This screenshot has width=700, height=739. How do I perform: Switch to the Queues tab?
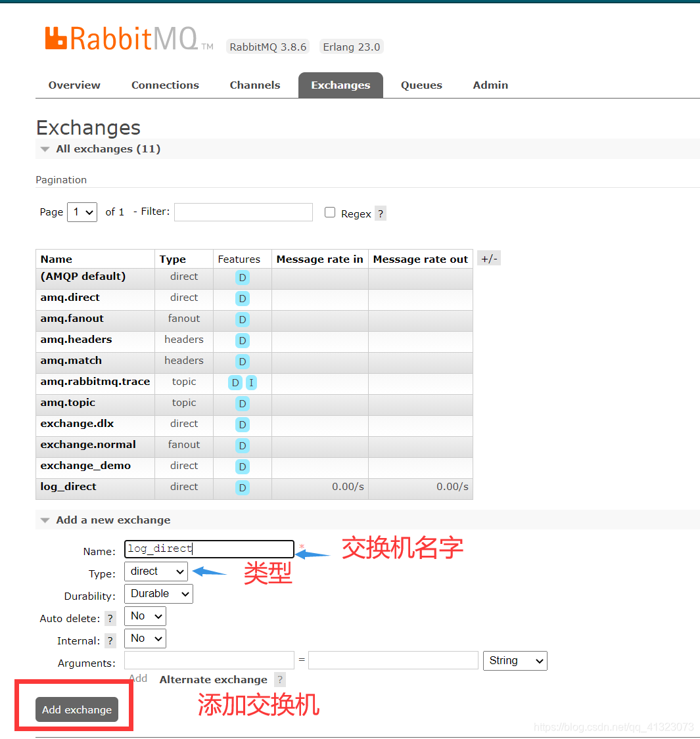point(421,85)
